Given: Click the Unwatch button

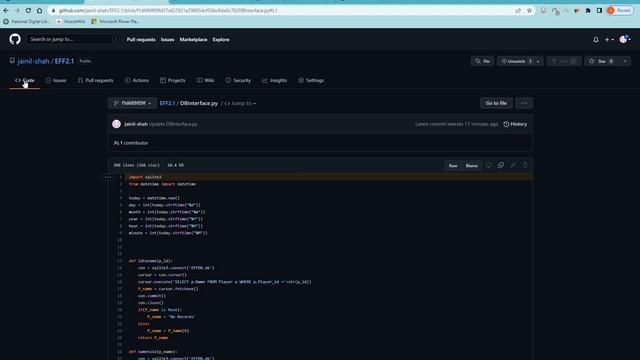Looking at the screenshot, I should [516, 61].
